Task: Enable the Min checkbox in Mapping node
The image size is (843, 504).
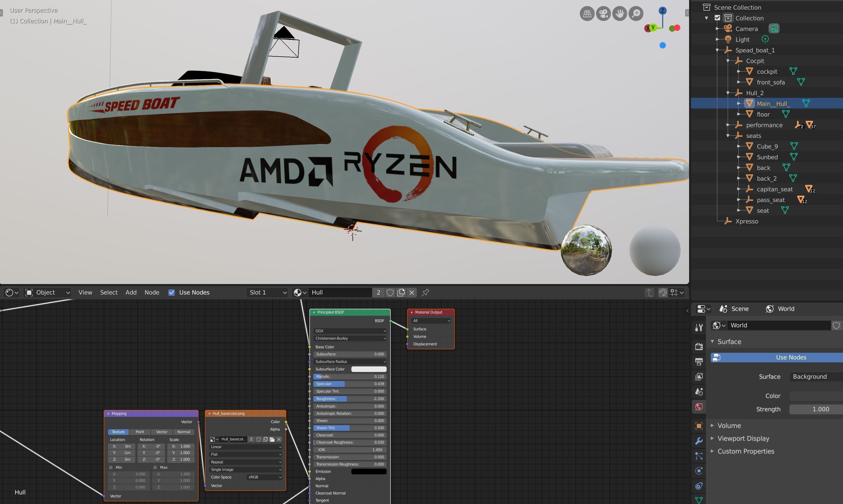Action: point(111,468)
